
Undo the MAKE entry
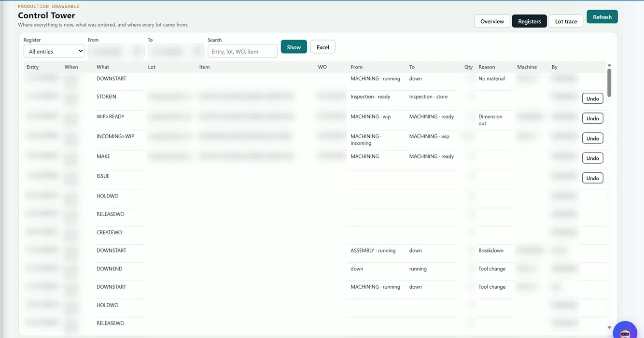(x=592, y=158)
